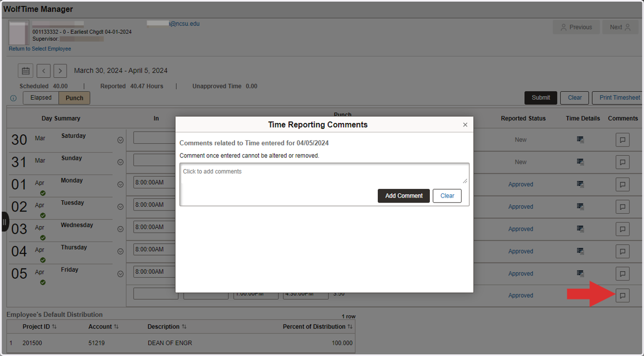The height and width of the screenshot is (356, 644).
Task: Click the DEAN OF ENGR description cell
Action: pyautogui.click(x=170, y=343)
